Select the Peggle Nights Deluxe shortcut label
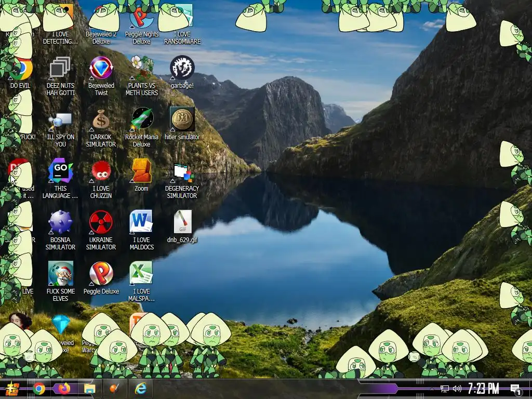 [141, 37]
